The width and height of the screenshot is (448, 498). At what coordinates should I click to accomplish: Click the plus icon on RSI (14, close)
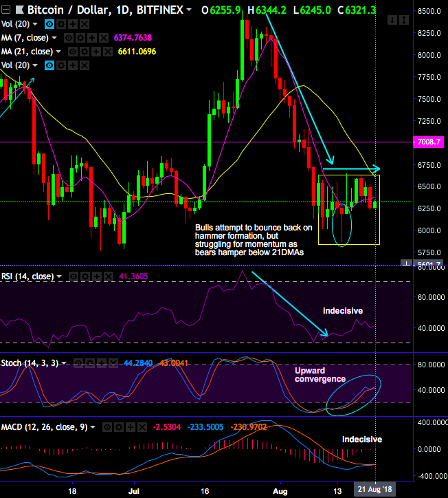pos(97,277)
